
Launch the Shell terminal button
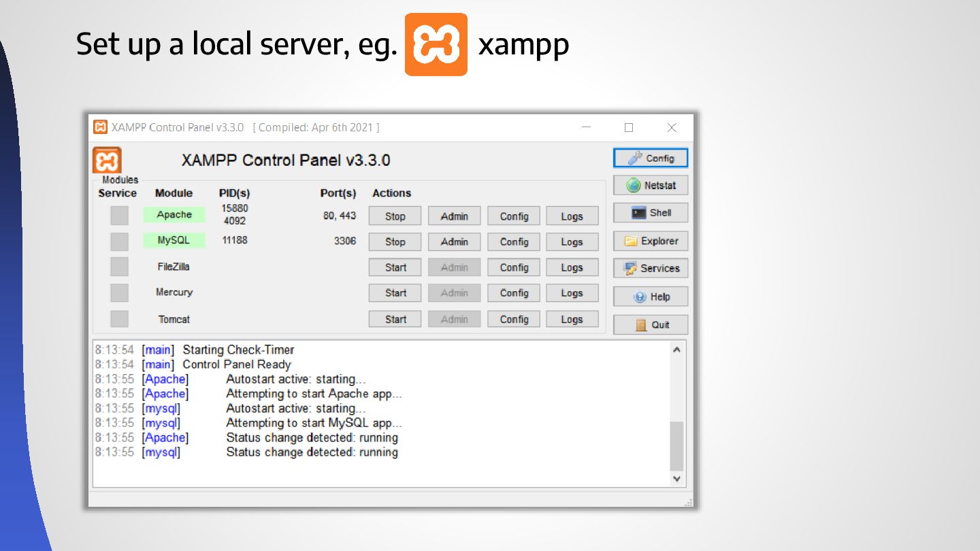(651, 212)
